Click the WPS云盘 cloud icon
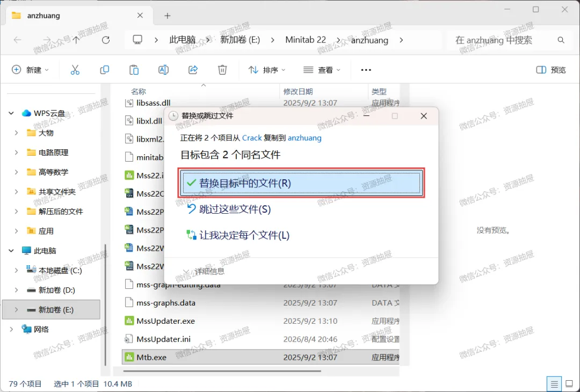The width and height of the screenshot is (580, 392). click(x=26, y=113)
